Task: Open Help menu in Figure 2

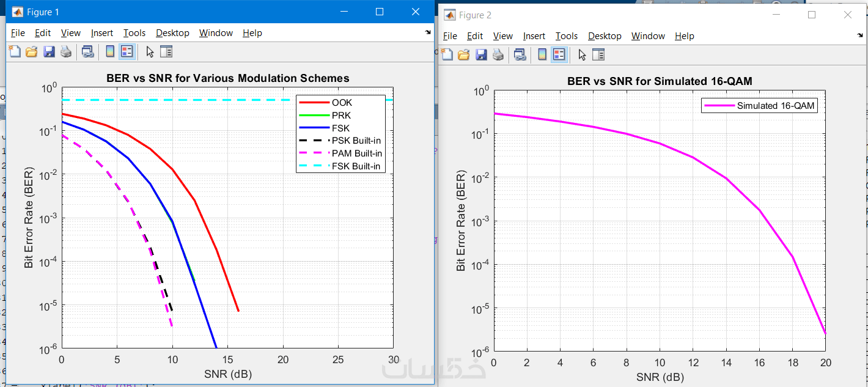Action: 685,36
